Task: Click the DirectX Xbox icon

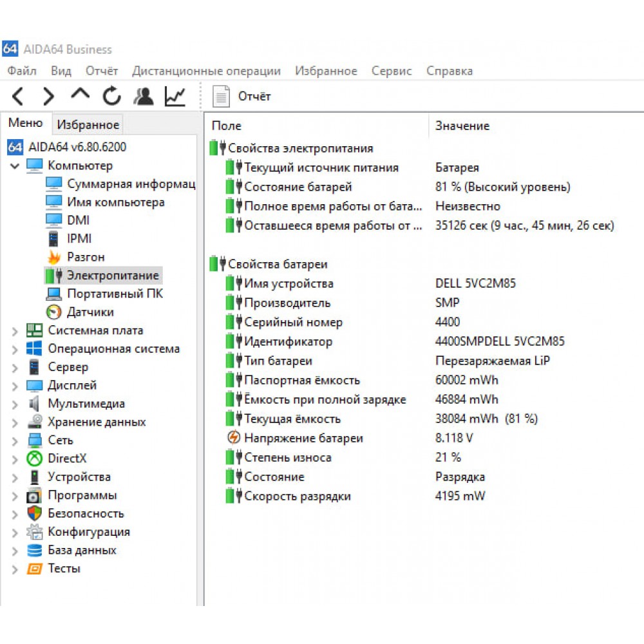Action: tap(35, 459)
